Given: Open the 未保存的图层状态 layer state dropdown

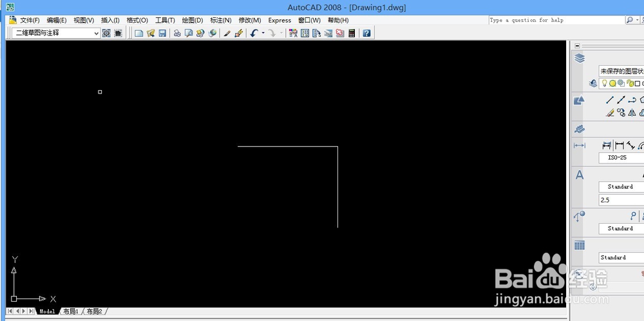Looking at the screenshot, I should pyautogui.click(x=621, y=71).
